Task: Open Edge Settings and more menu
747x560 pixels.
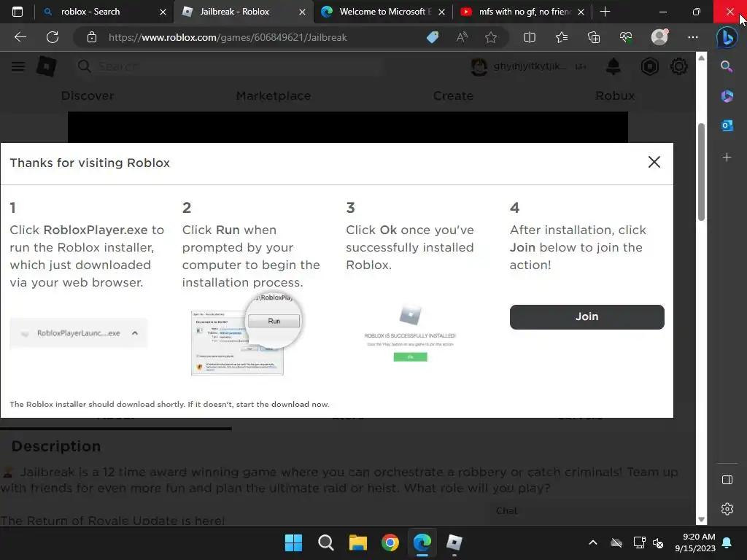Action: pos(693,37)
